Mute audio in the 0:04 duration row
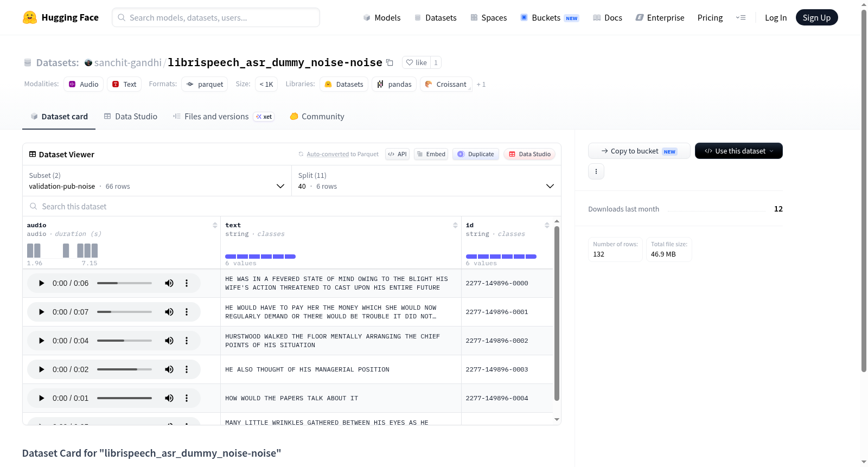Screen dimensions: 868x467 [169, 341]
